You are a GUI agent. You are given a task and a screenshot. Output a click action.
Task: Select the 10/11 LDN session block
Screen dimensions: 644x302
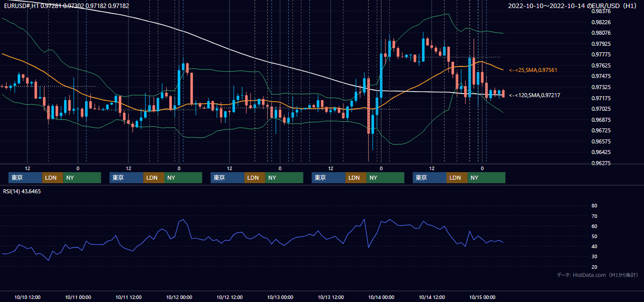click(x=154, y=178)
